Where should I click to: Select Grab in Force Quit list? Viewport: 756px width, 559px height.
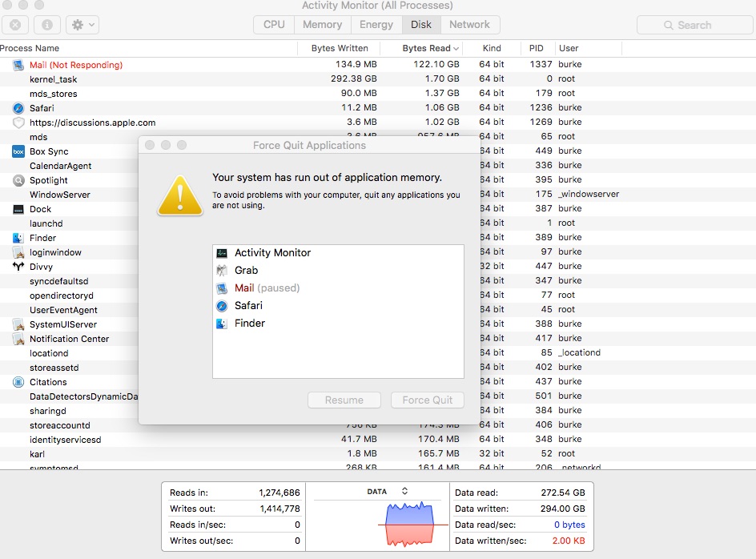(338, 271)
